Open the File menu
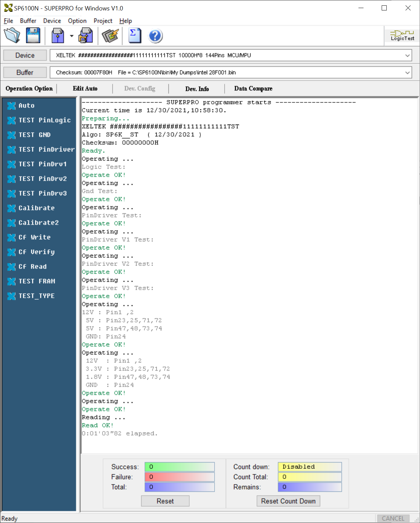Image resolution: width=420 pixels, height=523 pixels. (8, 21)
